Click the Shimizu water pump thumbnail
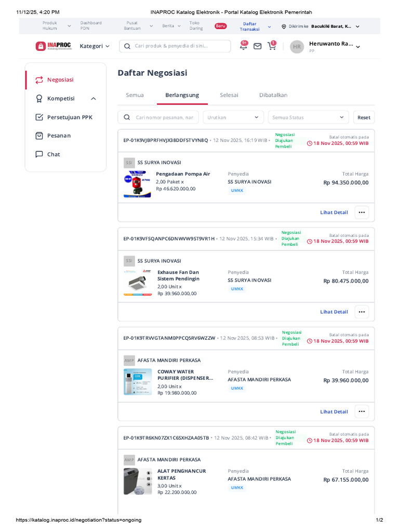Viewport: 399px width, 532px height. coord(137,184)
